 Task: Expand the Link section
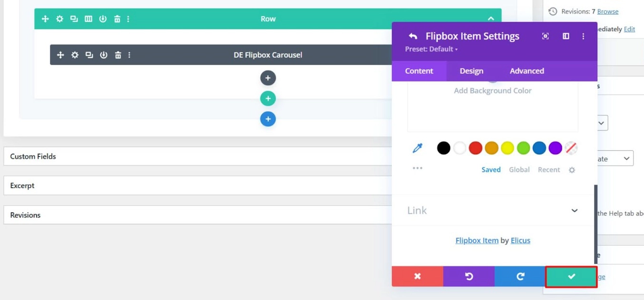493,210
